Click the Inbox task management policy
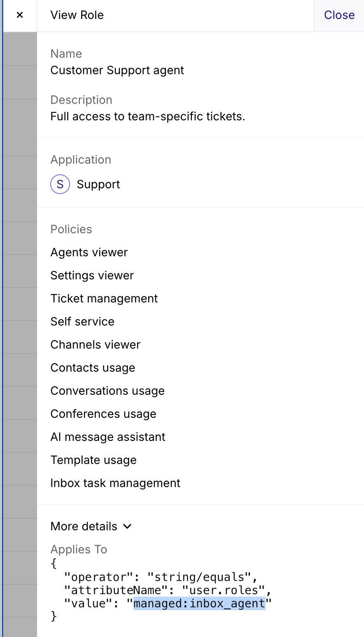364x637 pixels. pyautogui.click(x=115, y=483)
